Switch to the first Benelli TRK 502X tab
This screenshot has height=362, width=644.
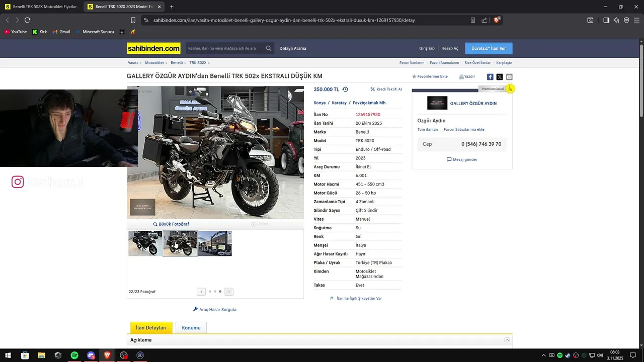[x=41, y=7]
